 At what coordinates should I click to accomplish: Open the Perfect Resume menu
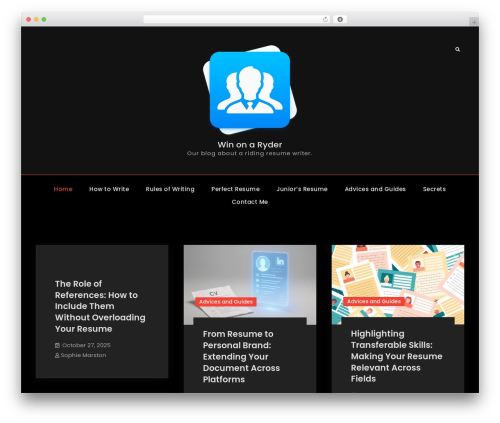tap(235, 189)
